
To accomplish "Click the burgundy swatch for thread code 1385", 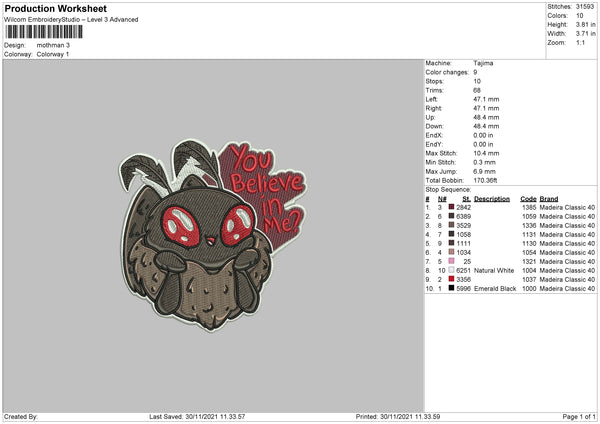I will click(x=452, y=207).
